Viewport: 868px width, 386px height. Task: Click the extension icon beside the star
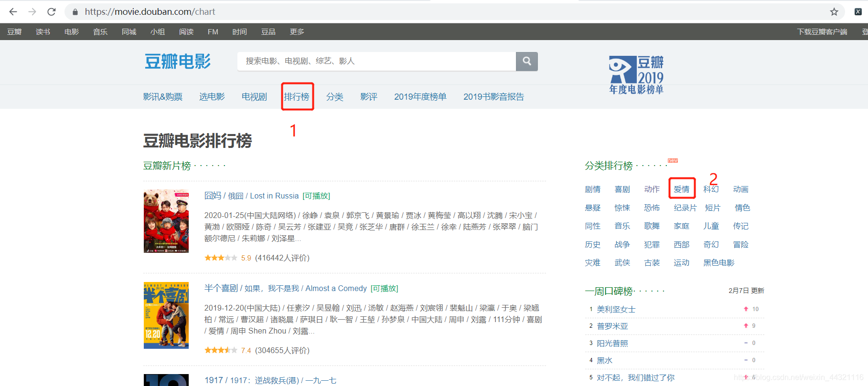858,12
